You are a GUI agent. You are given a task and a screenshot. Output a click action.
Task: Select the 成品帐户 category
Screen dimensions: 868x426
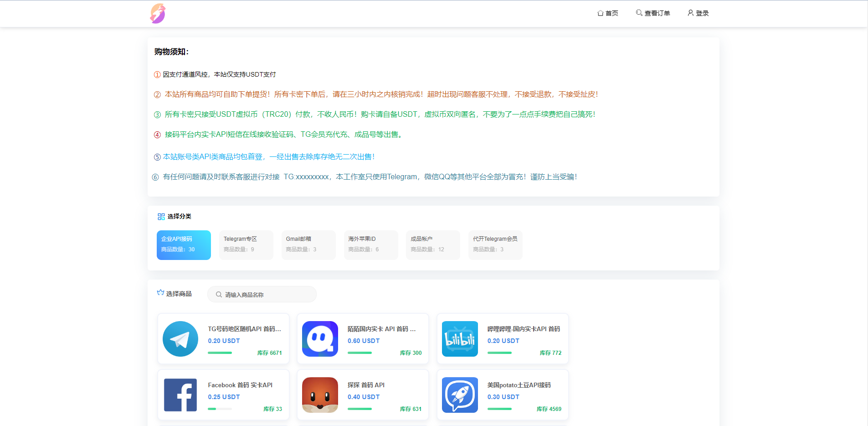point(433,245)
